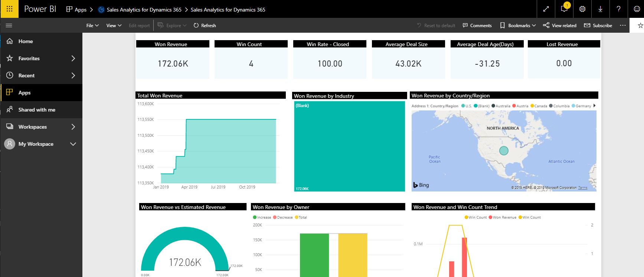Click the download arrow icon
This screenshot has width=644, height=277.
point(600,9)
